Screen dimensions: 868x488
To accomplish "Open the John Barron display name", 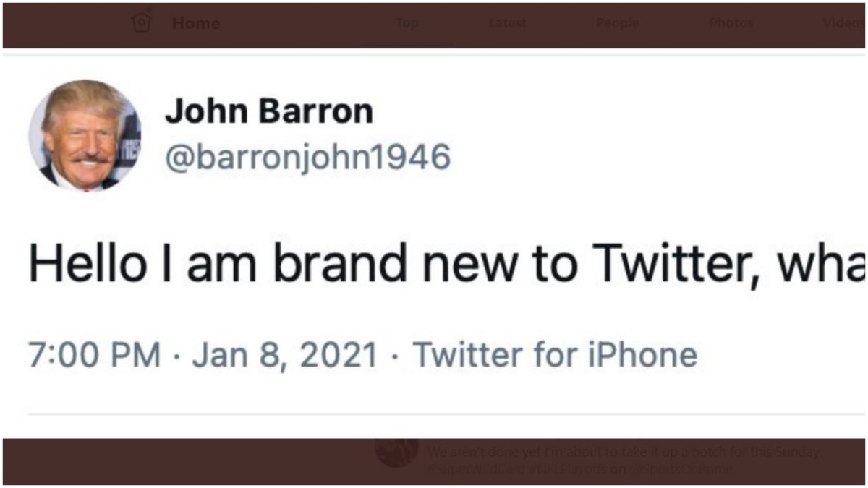I will pos(269,112).
